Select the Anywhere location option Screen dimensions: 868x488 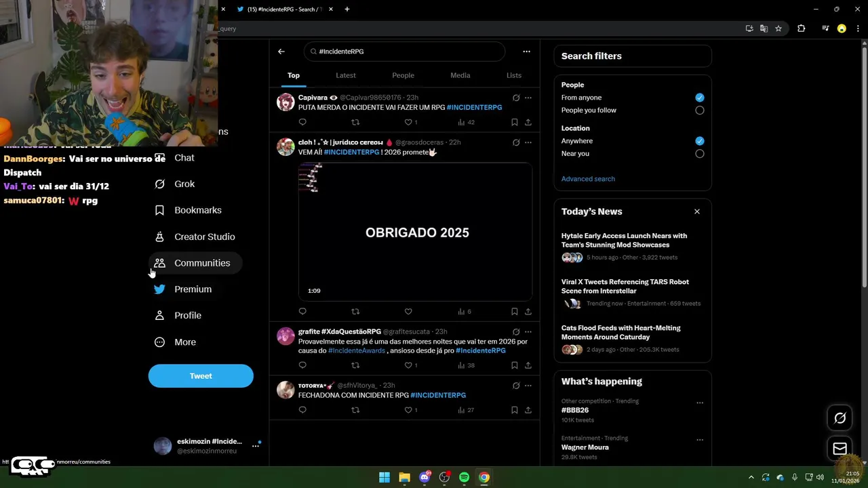(700, 141)
